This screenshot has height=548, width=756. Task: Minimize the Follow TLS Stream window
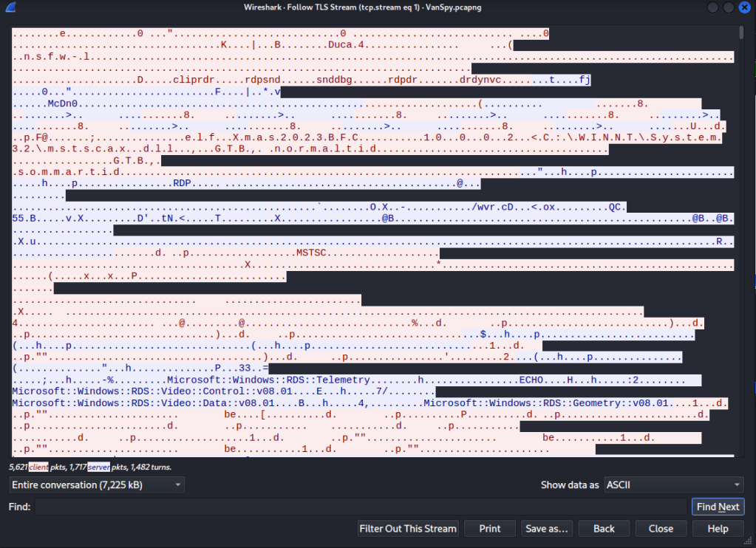(x=712, y=7)
